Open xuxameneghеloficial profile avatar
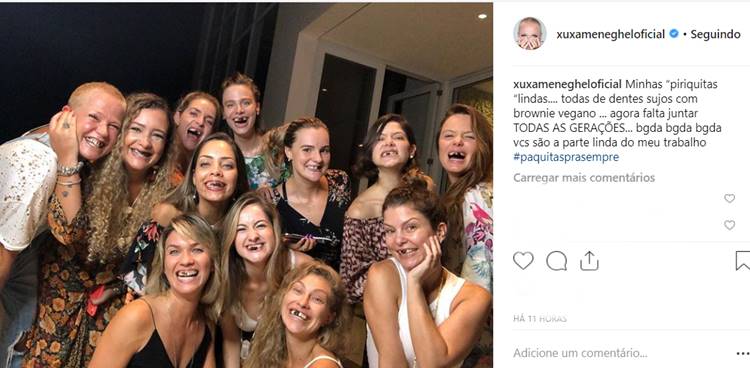 529,33
